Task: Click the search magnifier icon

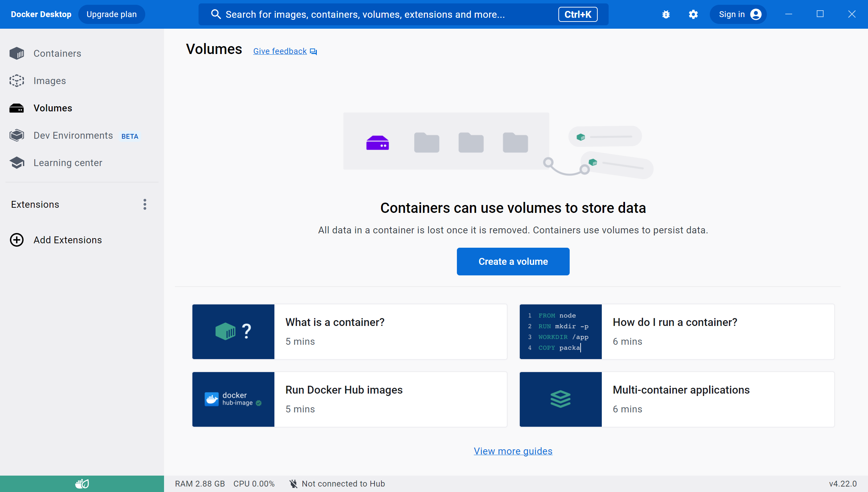Action: click(216, 14)
